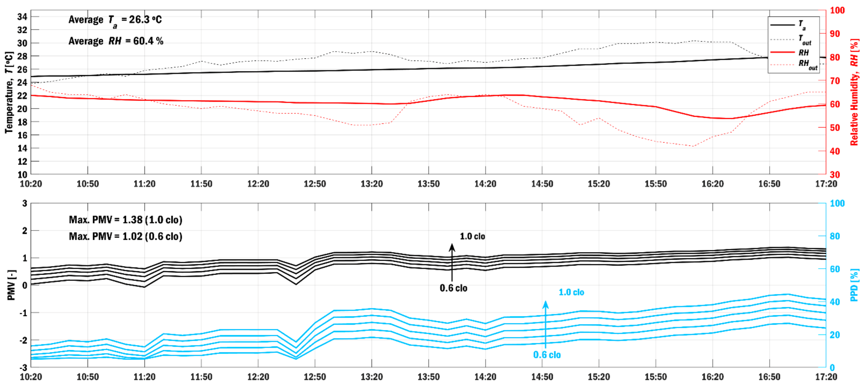The image size is (868, 389).
Task: Click the black PMV arrow head
Action: (x=452, y=247)
